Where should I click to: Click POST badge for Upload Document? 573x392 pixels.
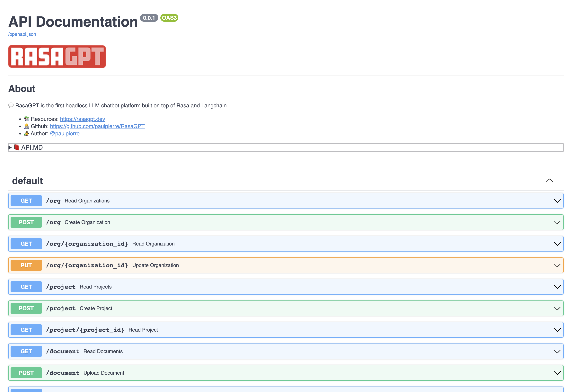26,373
